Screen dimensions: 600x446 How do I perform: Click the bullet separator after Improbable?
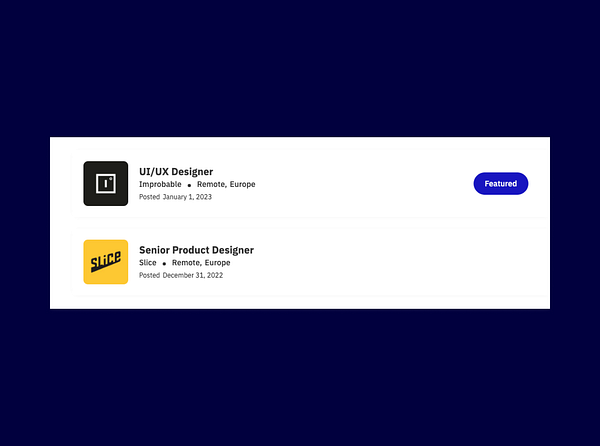point(189,185)
